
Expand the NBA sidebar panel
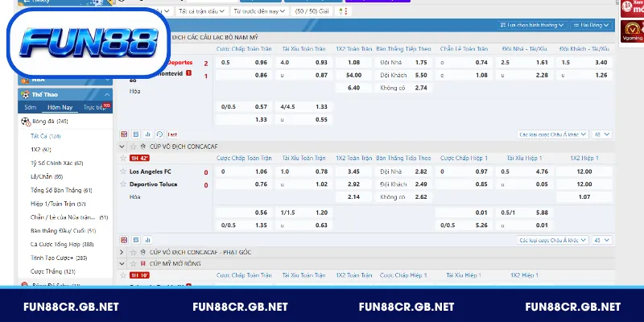107,80
